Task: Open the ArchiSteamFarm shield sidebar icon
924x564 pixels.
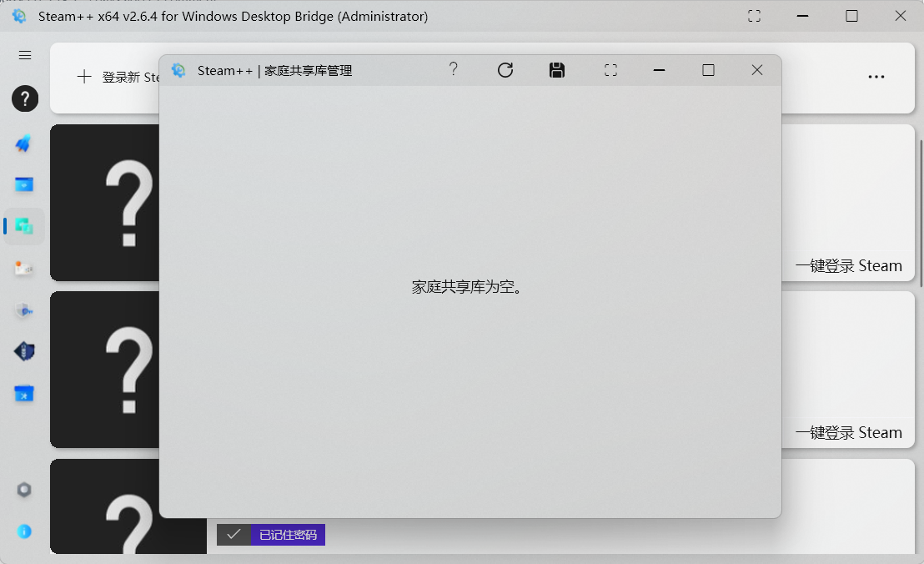Action: pos(23,351)
